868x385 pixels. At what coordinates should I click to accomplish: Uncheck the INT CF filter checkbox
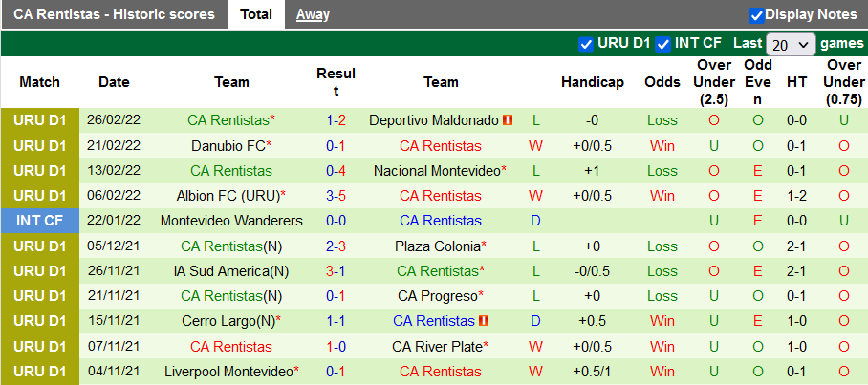click(x=662, y=44)
